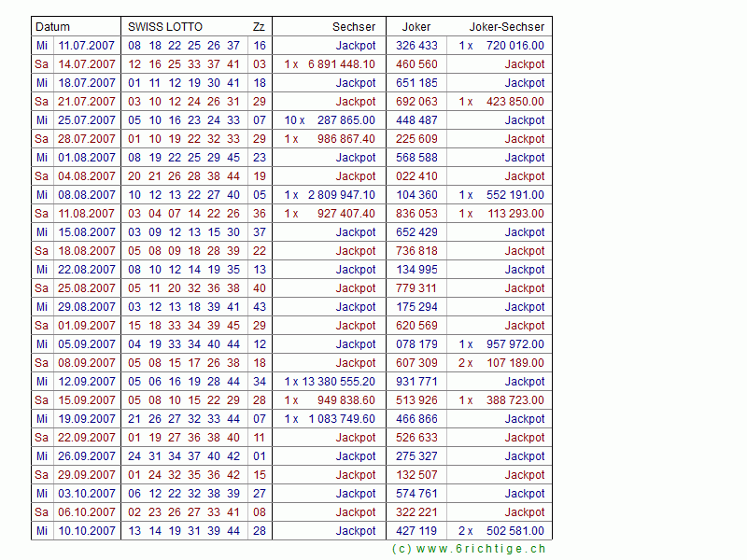Click the Datum column header
Viewport: 747px width, 560px height.
coord(52,27)
